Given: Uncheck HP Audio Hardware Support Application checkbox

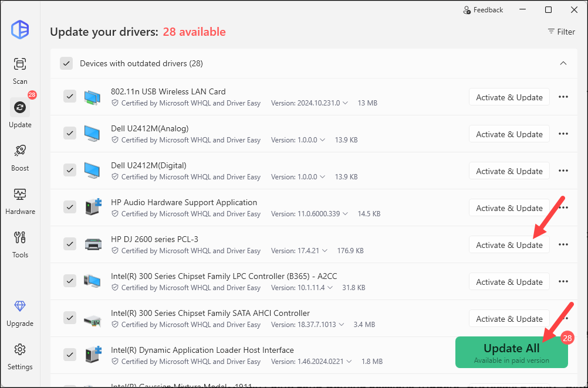Looking at the screenshot, I should (70, 207).
